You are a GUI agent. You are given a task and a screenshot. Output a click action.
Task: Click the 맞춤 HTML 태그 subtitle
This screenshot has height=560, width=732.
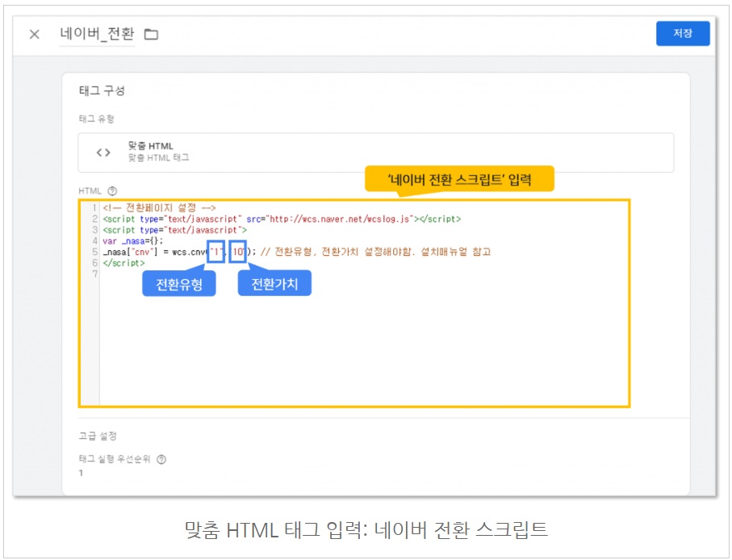pyautogui.click(x=159, y=157)
